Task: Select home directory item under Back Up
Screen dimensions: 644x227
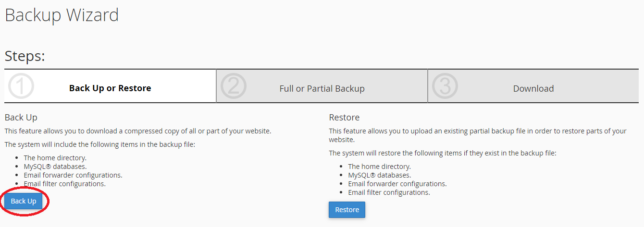Action: [x=55, y=158]
